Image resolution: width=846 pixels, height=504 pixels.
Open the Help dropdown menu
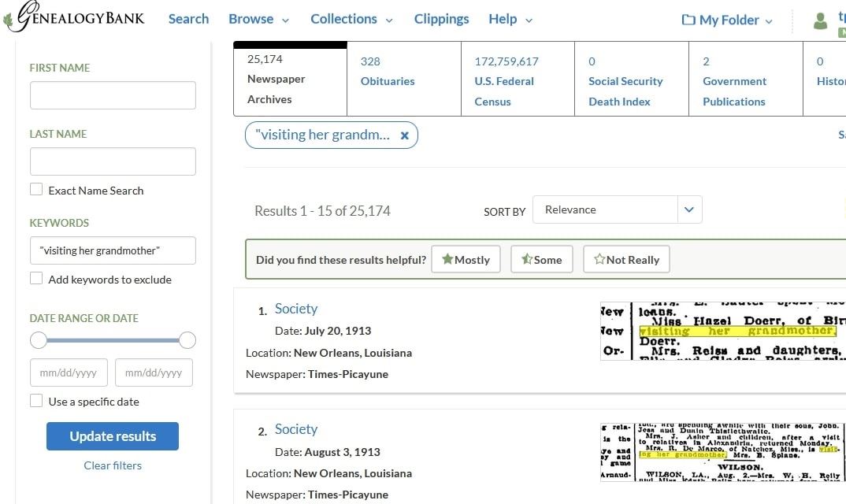click(510, 19)
